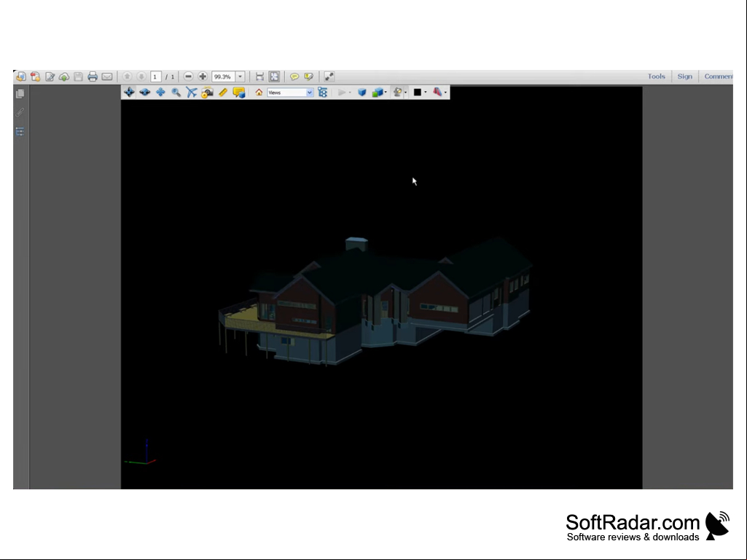Expand the Extra Lighting dropdown arrow

tap(405, 93)
